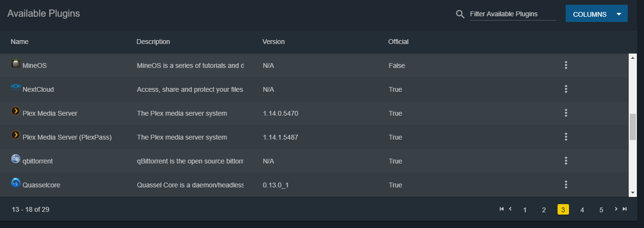Click version 0.13.0_1
Image resolution: width=644 pixels, height=228 pixels.
click(x=276, y=185)
